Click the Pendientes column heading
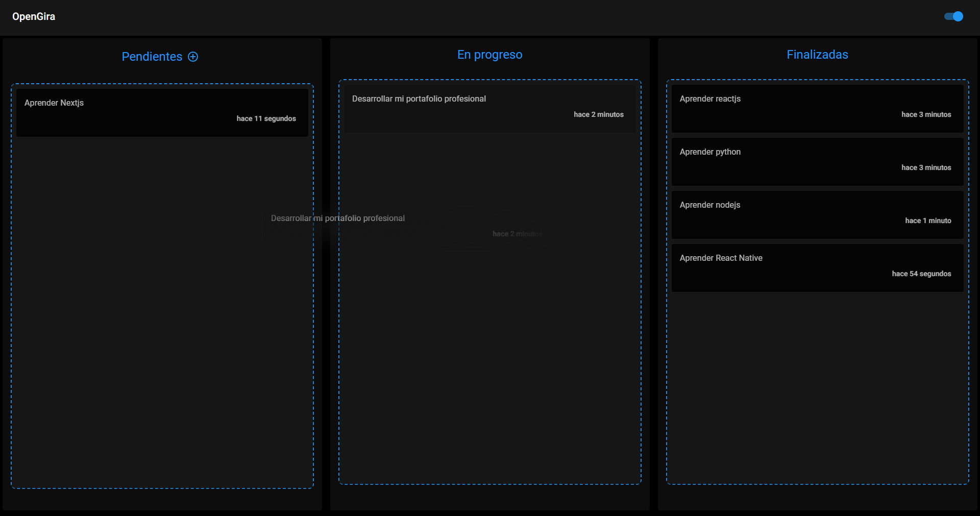The height and width of the screenshot is (516, 980). click(152, 57)
